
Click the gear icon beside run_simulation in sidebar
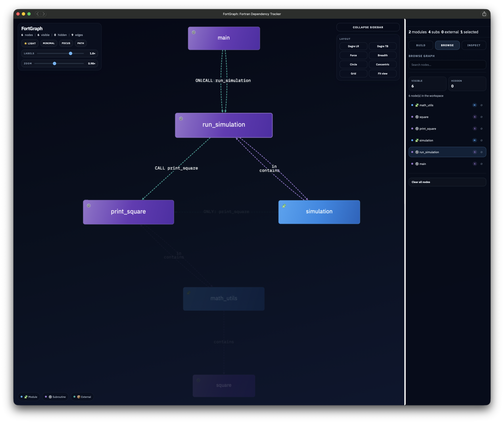417,152
